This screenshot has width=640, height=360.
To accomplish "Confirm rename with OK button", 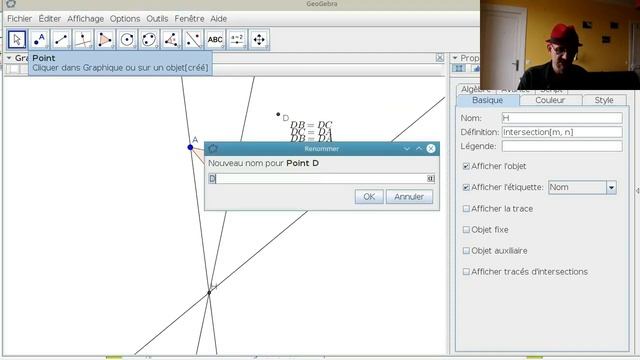I will point(369,197).
